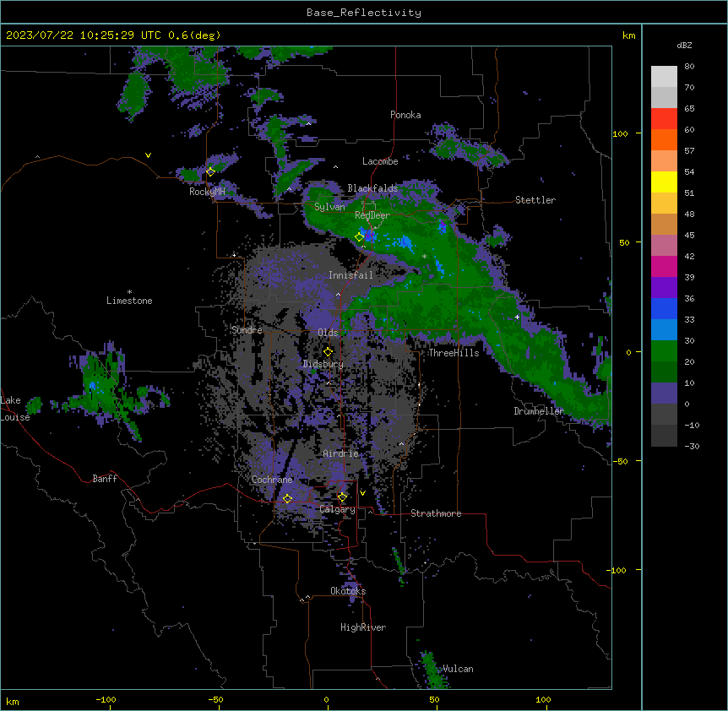
Task: Click the RockyMH label
Action: (x=207, y=192)
